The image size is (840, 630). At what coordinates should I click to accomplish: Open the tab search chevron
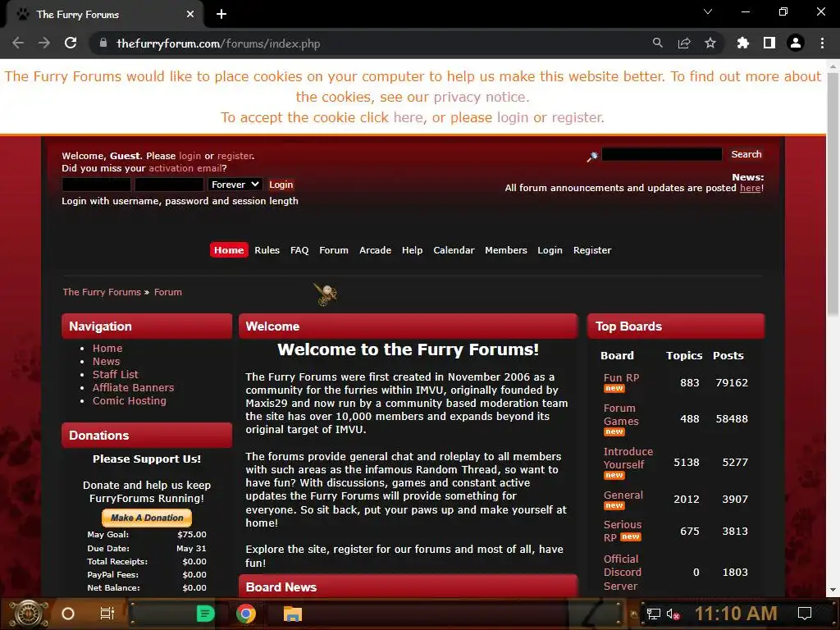pyautogui.click(x=708, y=11)
